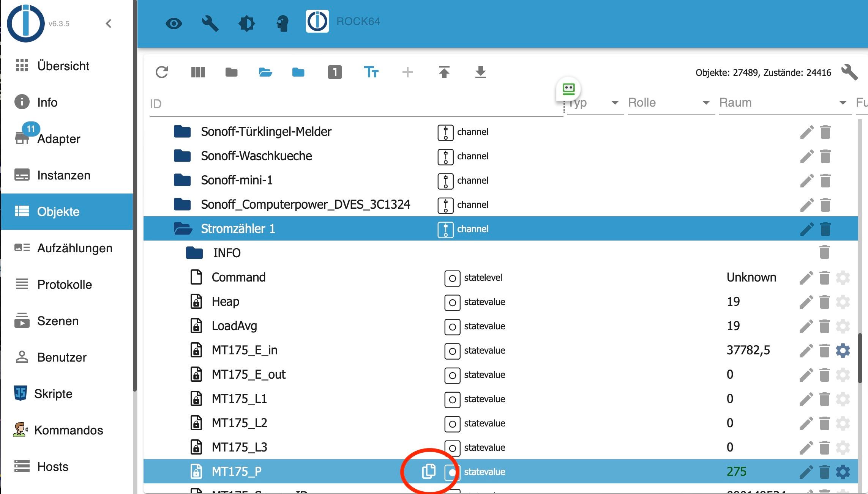
Task: Click the upload objects arrow icon
Action: (444, 72)
